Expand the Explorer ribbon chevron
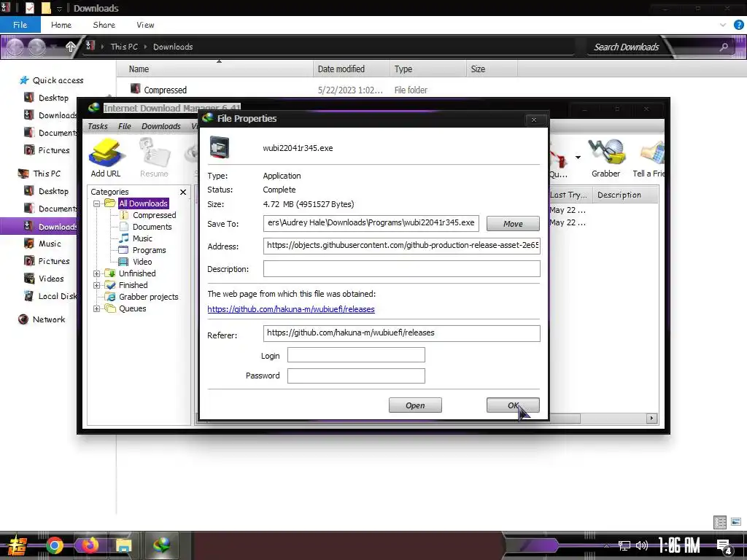 723,25
